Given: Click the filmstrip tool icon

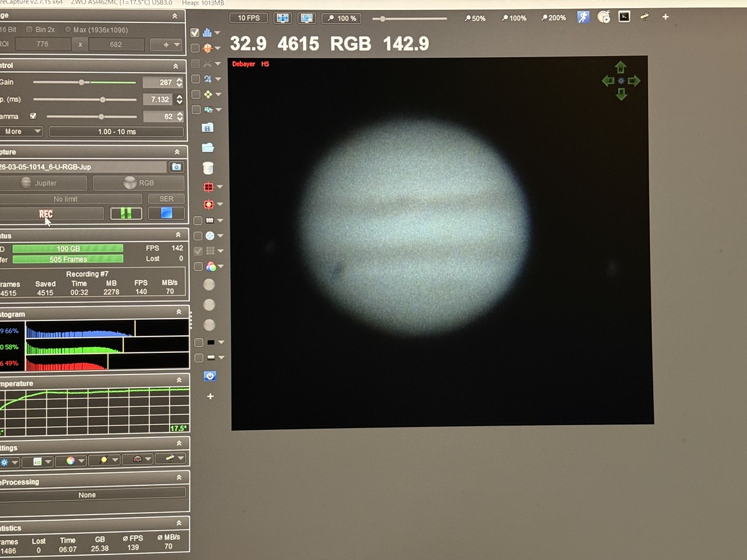Looking at the screenshot, I should click(x=210, y=220).
